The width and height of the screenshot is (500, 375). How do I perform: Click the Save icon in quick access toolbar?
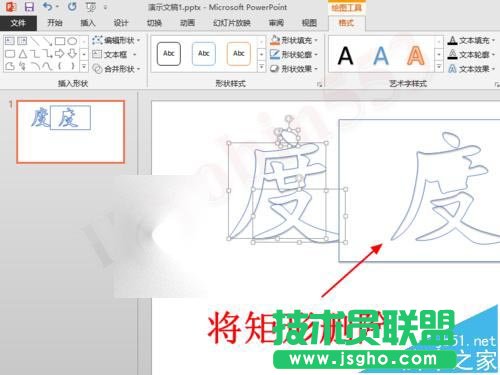(29, 7)
